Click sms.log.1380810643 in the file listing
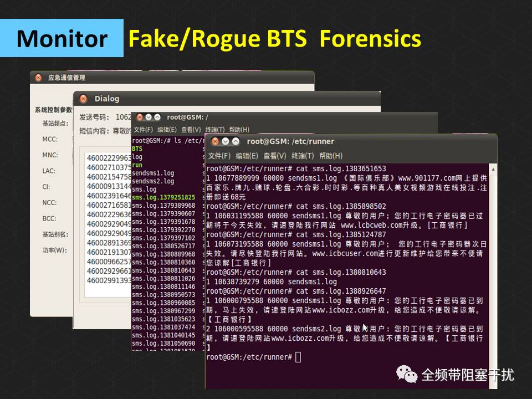 coord(163,270)
